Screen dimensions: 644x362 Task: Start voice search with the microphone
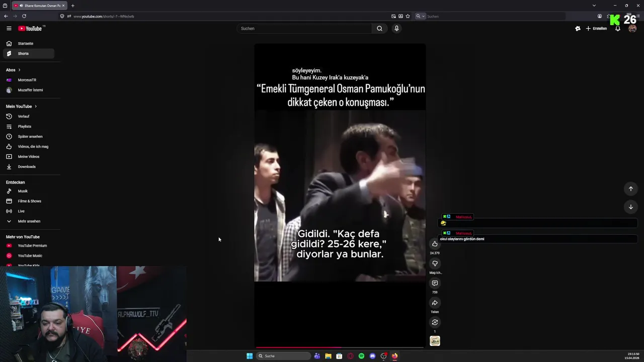coord(396,29)
